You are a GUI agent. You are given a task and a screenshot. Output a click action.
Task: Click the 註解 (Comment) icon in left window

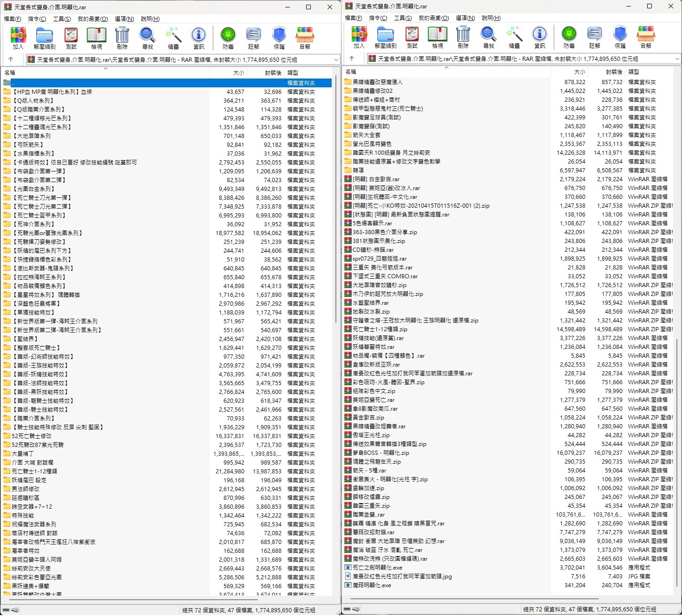(254, 38)
